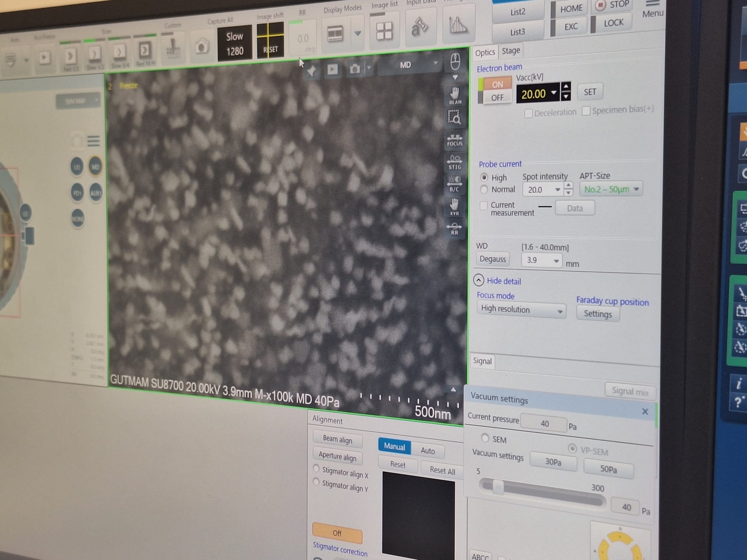Select the FOCUS tool
Image resolution: width=747 pixels, height=560 pixels.
pyautogui.click(x=455, y=139)
